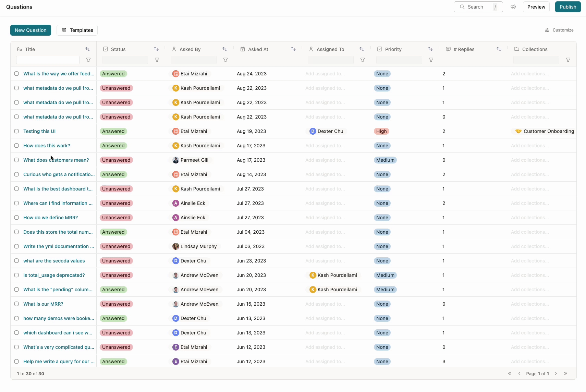
Task: Open the Unanswered status for Is total_usage deprecated?
Action: (116, 275)
